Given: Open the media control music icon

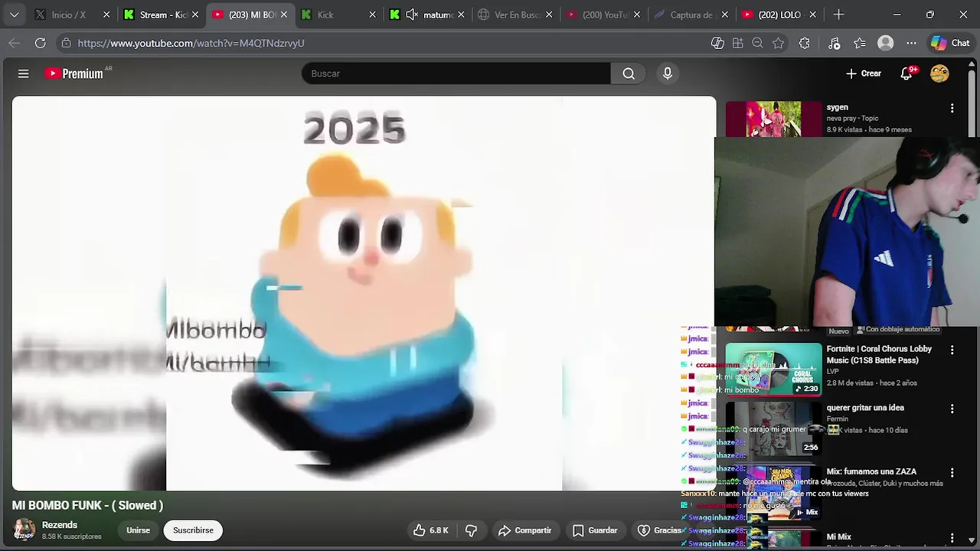Looking at the screenshot, I should 835,43.
